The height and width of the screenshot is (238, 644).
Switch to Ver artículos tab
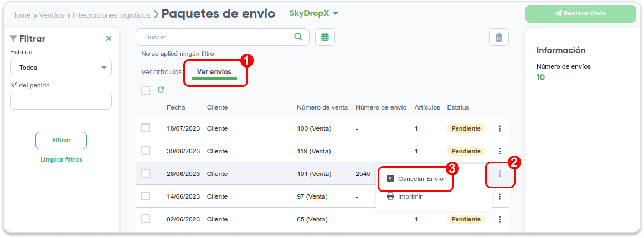[x=161, y=71]
